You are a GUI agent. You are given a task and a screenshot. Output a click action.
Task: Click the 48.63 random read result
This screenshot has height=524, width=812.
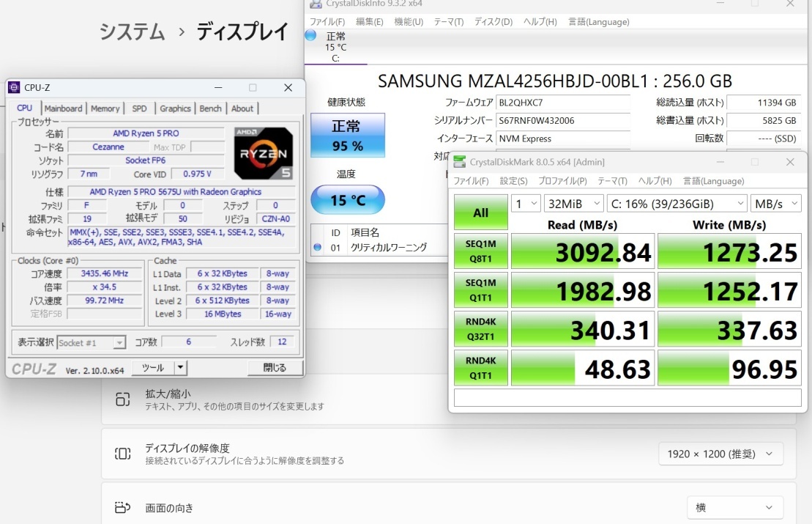pos(583,368)
